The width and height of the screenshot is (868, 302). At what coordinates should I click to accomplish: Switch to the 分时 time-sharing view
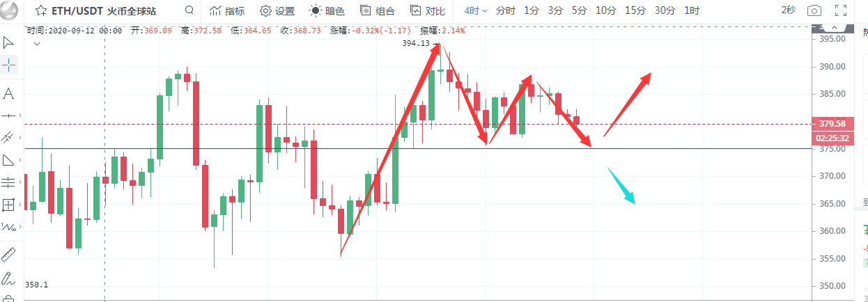pos(506,11)
